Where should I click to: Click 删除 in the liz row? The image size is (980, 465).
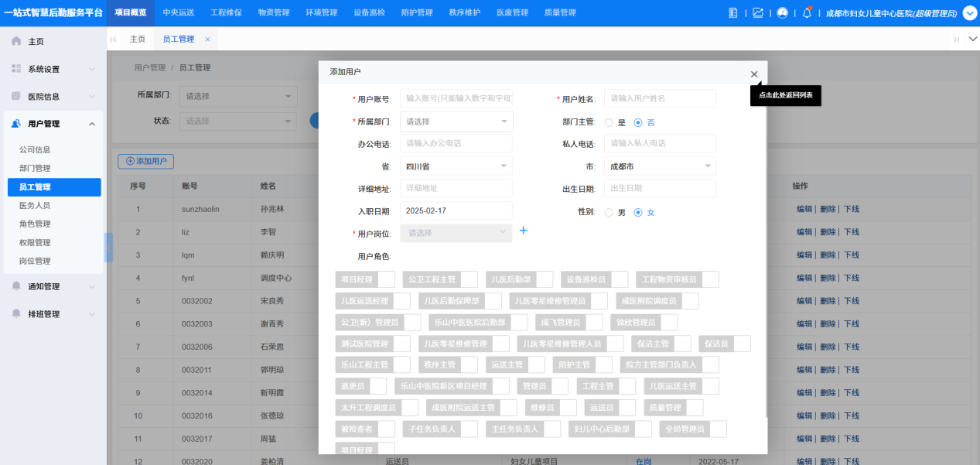tap(828, 232)
